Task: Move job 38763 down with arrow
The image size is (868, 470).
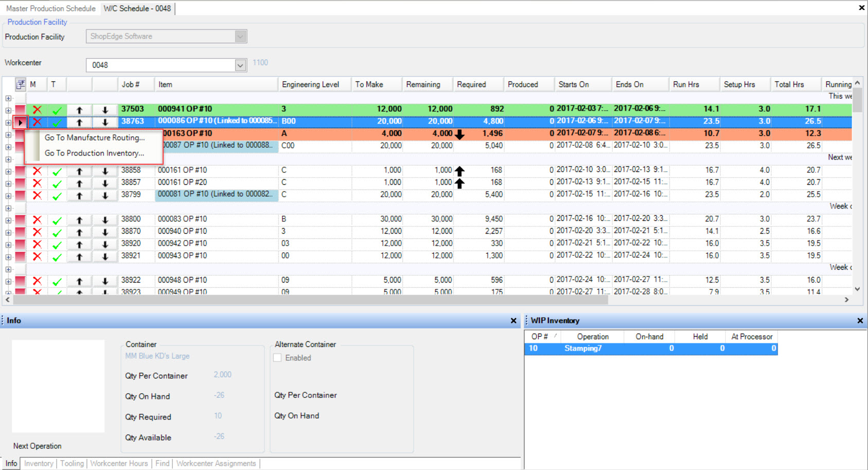Action: coord(105,122)
